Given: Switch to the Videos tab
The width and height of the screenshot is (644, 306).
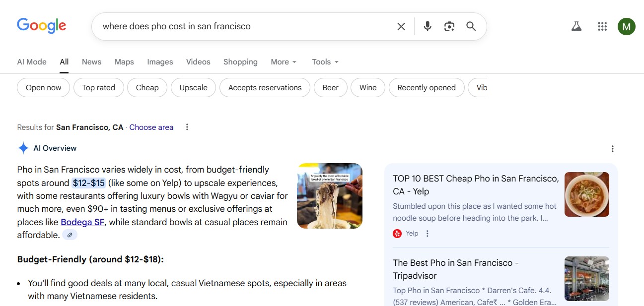Looking at the screenshot, I should tap(198, 62).
